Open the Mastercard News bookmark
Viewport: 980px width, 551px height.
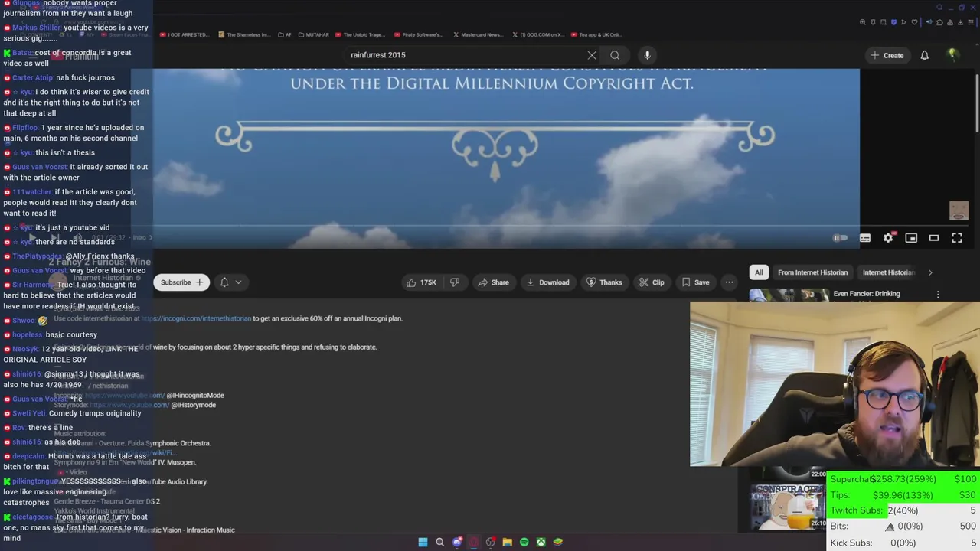pos(478,34)
